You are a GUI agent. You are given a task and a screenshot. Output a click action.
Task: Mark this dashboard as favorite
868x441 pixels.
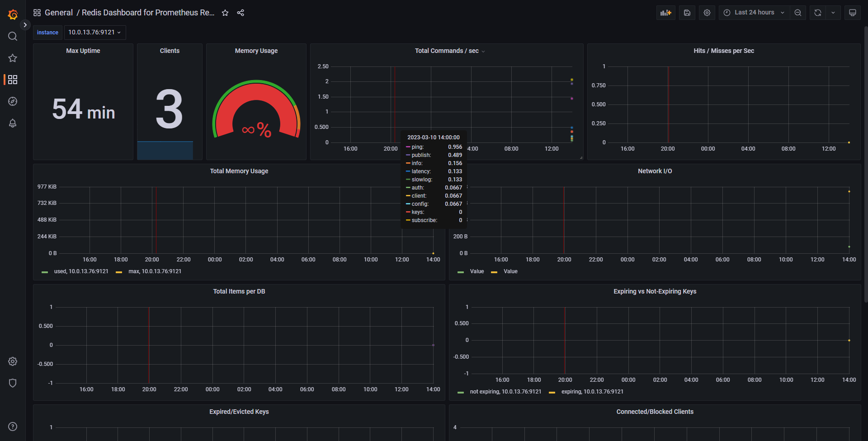(x=225, y=13)
